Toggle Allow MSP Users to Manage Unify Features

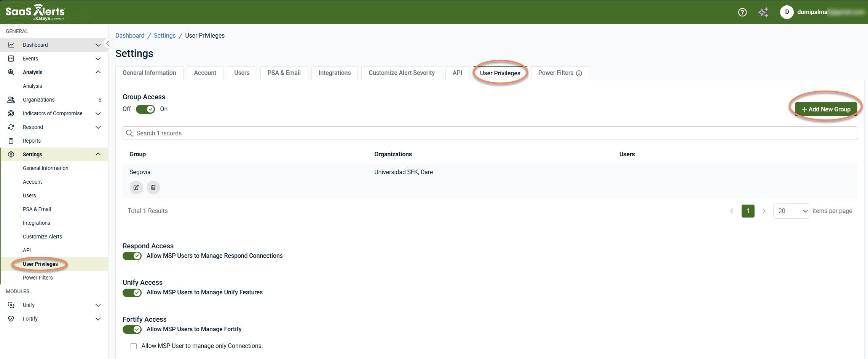click(132, 292)
